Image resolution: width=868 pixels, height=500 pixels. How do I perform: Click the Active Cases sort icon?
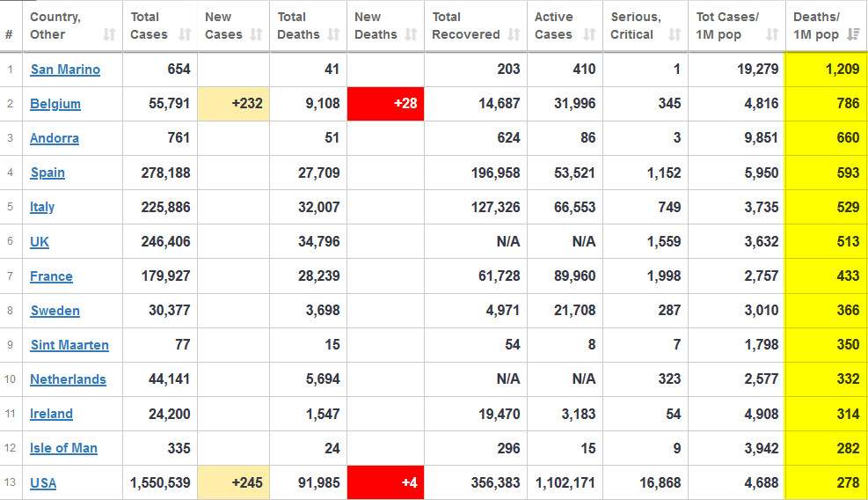coord(589,35)
